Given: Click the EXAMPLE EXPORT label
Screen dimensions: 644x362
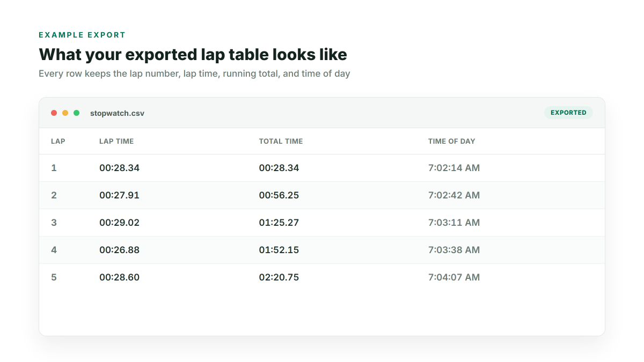Looking at the screenshot, I should [82, 35].
